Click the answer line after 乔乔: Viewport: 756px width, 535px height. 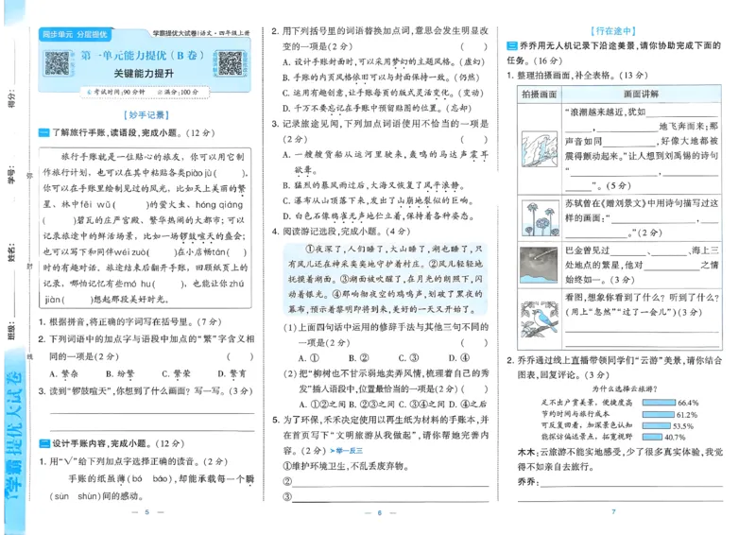[631, 481]
